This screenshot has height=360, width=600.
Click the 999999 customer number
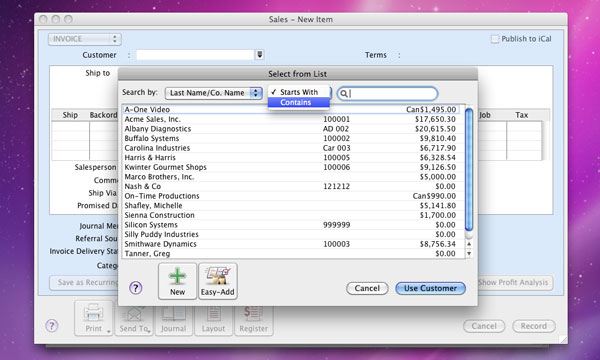point(336,225)
